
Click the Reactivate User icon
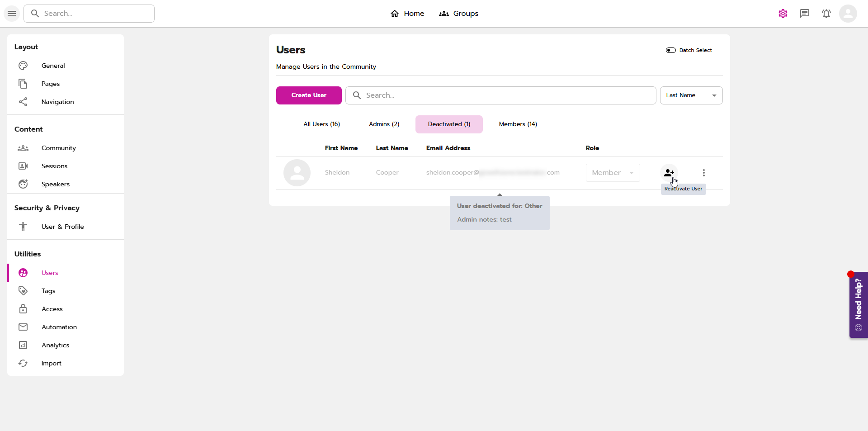pyautogui.click(x=669, y=173)
